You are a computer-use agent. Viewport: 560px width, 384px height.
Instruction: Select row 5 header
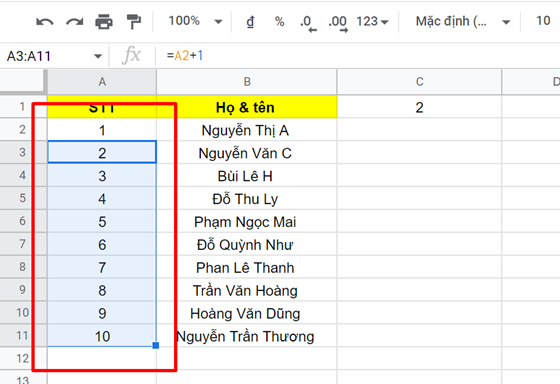pyautogui.click(x=22, y=198)
